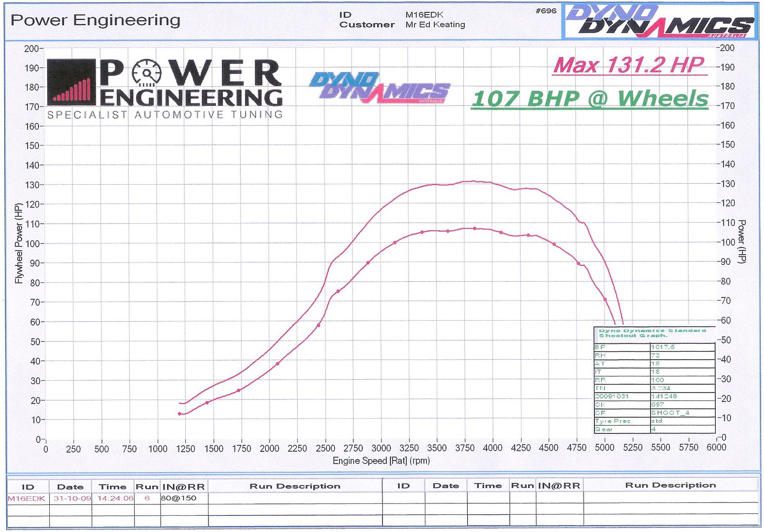The image size is (764, 532).
Task: Click the AT row value '18'
Action: 655,364
